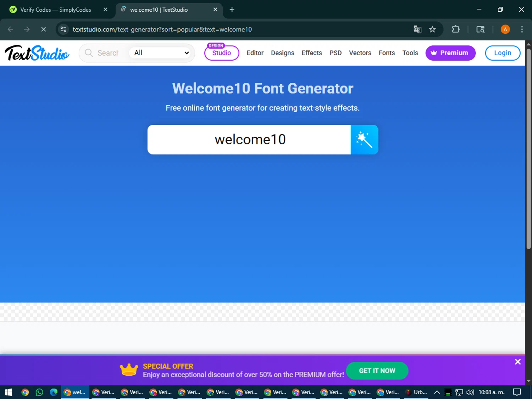Go forward in browser history
532x399 pixels.
point(27,29)
